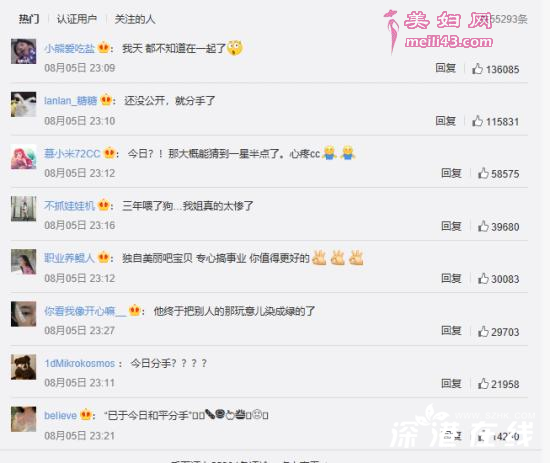Click 回复 on the 23:10 comment

[x=445, y=121]
